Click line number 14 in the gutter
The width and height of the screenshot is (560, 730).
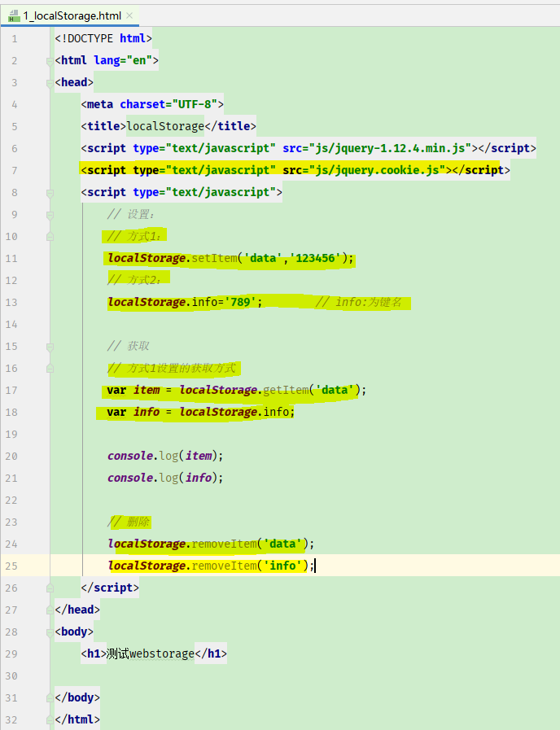[x=11, y=325]
